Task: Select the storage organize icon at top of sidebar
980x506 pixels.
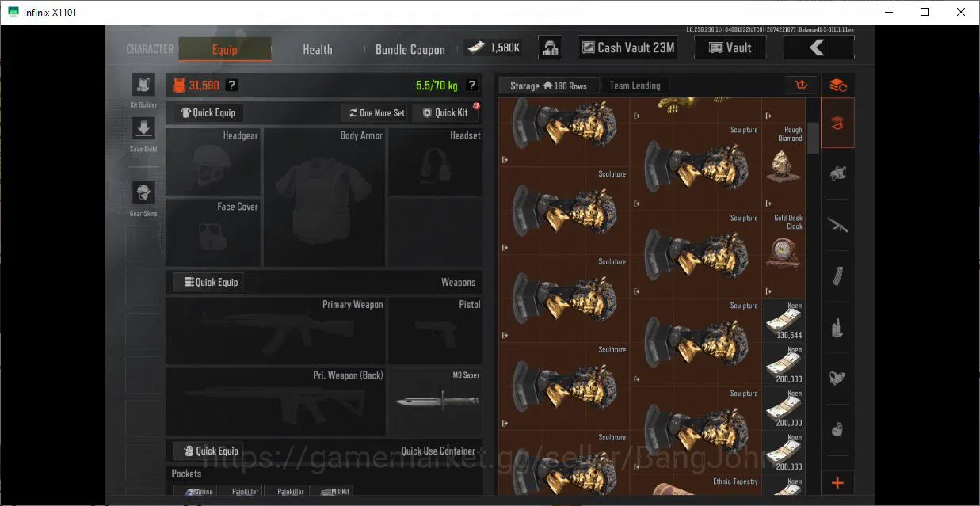Action: click(x=837, y=86)
